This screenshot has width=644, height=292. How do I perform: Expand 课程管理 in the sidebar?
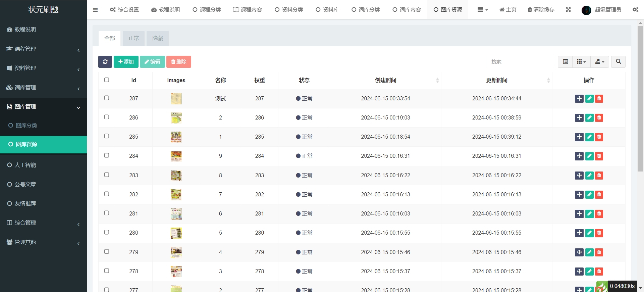[43, 49]
